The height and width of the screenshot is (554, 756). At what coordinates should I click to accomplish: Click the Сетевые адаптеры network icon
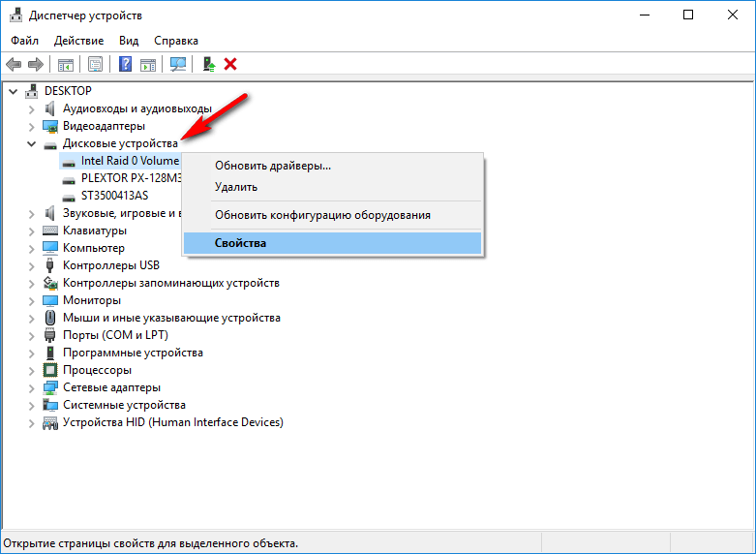[x=50, y=387]
